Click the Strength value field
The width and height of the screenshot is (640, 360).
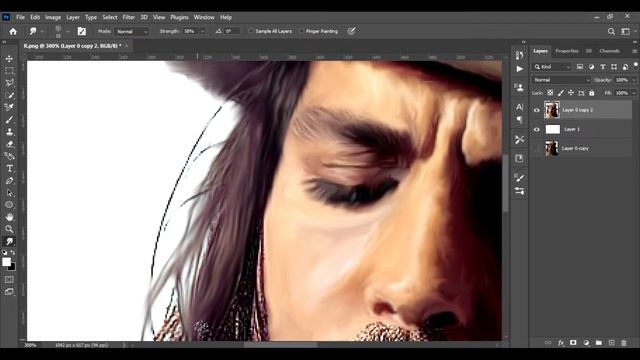(190, 31)
